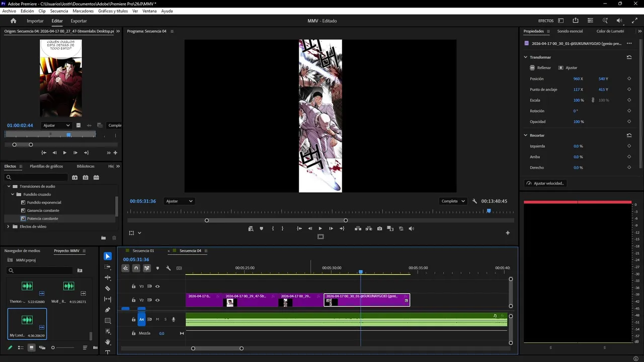Image resolution: width=644 pixels, height=362 pixels.
Task: Collapse the Transformar section
Action: pyautogui.click(x=526, y=57)
